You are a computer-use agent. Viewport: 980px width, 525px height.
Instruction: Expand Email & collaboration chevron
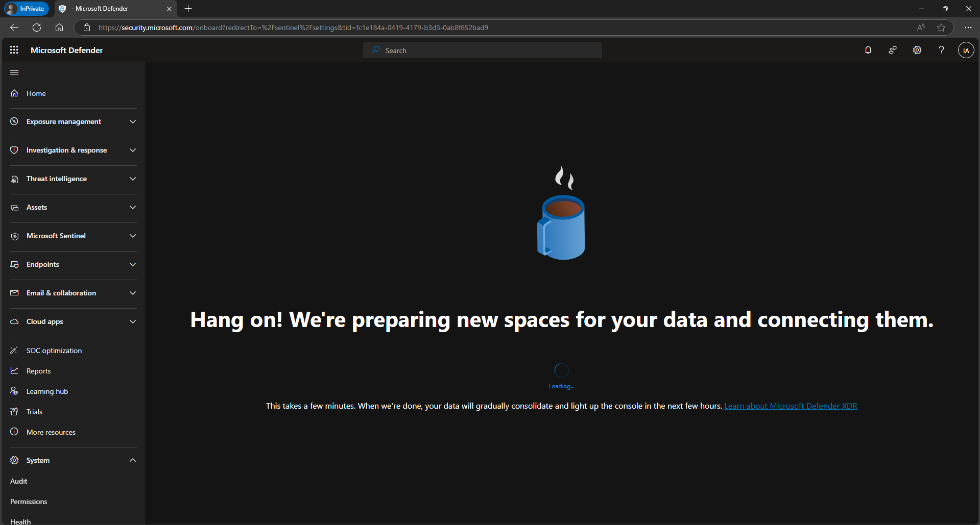(133, 293)
